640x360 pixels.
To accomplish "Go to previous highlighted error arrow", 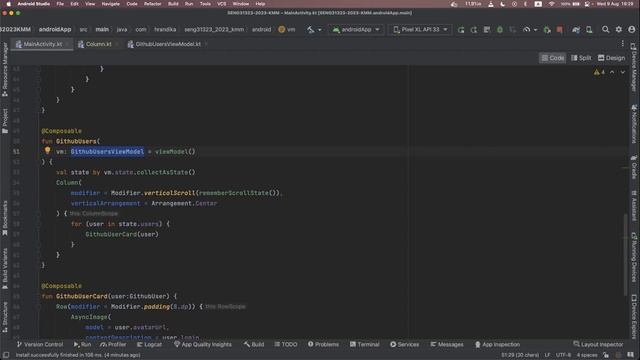I will click(612, 72).
